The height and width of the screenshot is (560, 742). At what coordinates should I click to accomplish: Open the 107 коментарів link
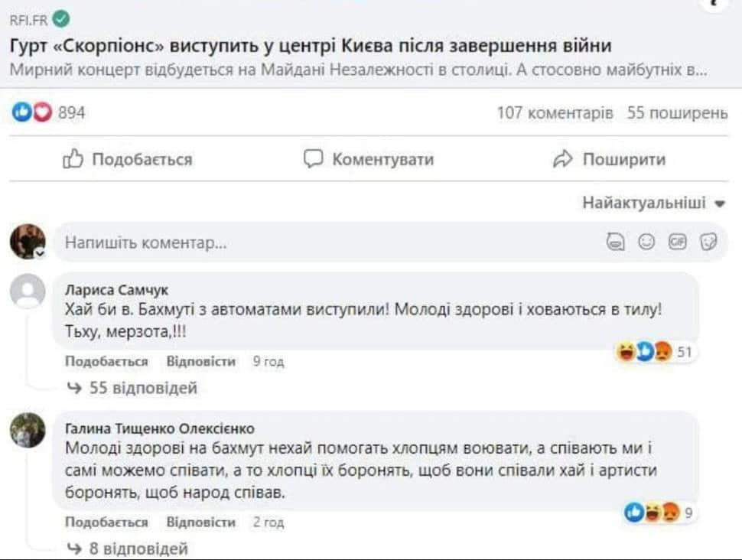(x=555, y=113)
